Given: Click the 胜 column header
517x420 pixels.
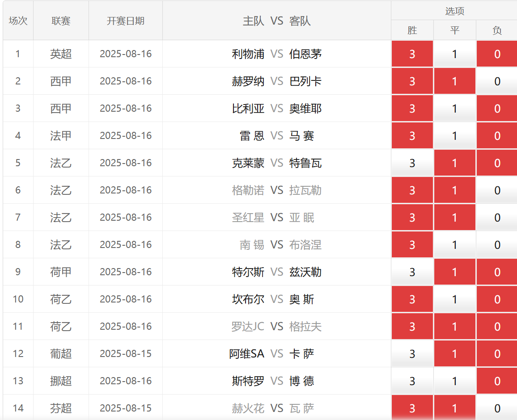Looking at the screenshot, I should 412,30.
